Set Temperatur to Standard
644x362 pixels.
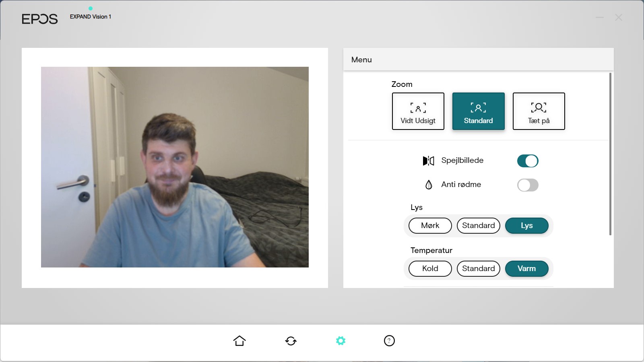pyautogui.click(x=478, y=269)
